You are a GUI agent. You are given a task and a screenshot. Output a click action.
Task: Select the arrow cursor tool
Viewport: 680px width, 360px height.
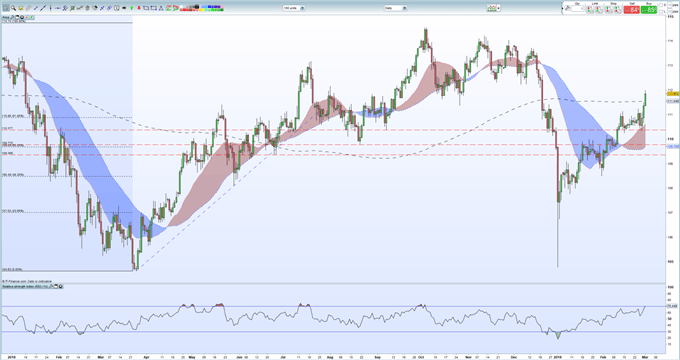point(6,8)
